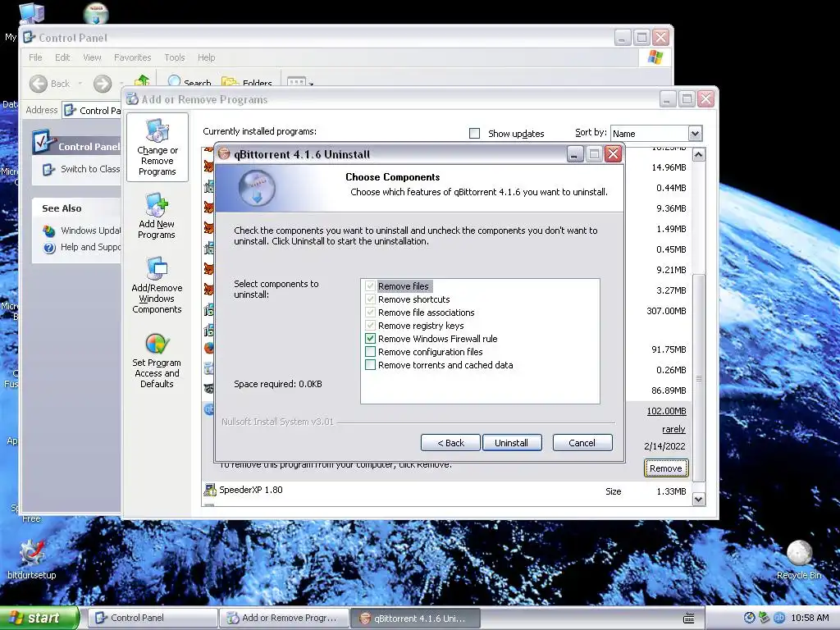This screenshot has width=840, height=630.
Task: Click the Control Panel address bar
Action: pos(92,111)
